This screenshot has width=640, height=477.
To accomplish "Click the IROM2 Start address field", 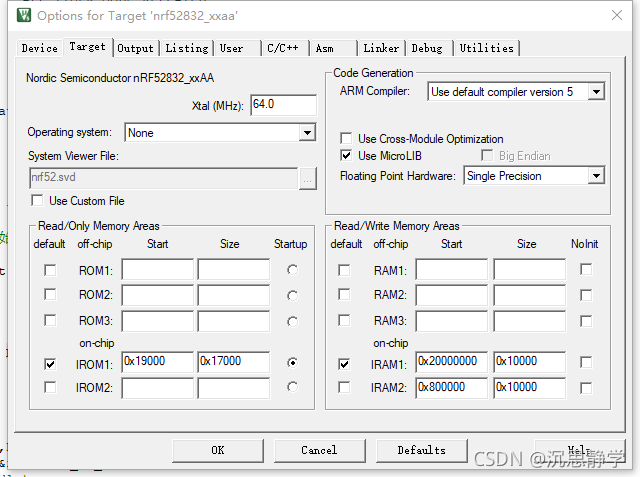I will [158, 388].
